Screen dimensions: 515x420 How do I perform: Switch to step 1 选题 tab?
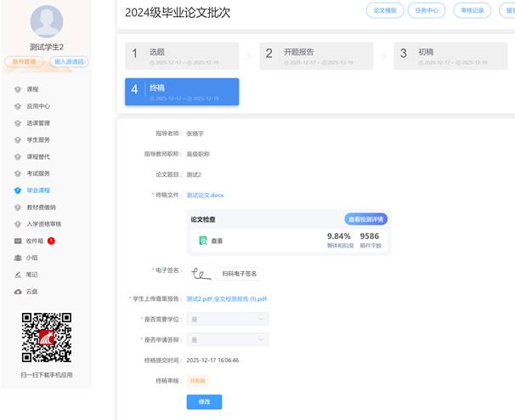pyautogui.click(x=182, y=56)
